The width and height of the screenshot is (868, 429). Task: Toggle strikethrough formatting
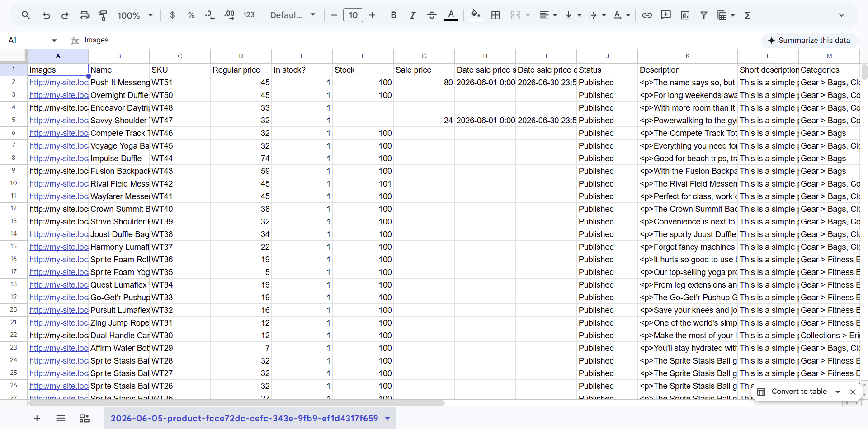pos(432,15)
